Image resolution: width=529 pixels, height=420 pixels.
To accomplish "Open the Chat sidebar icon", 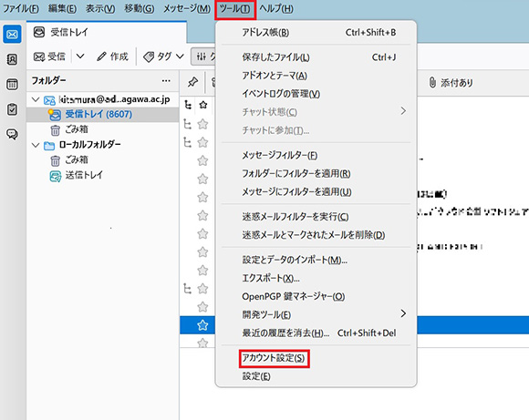I will (x=12, y=134).
